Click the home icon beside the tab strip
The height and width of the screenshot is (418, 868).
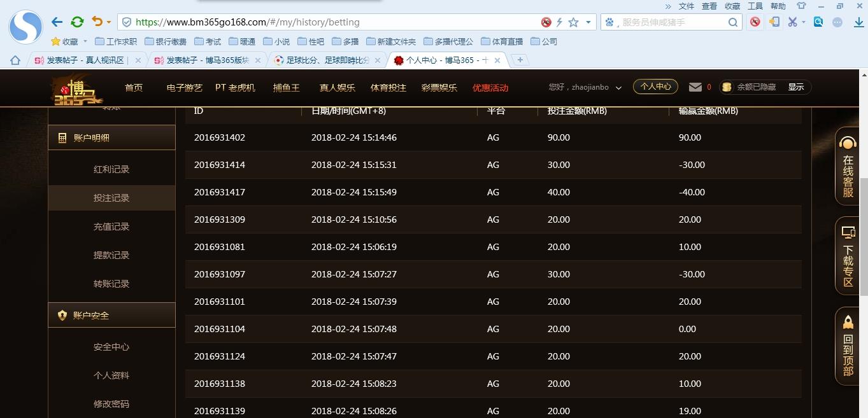click(x=15, y=60)
